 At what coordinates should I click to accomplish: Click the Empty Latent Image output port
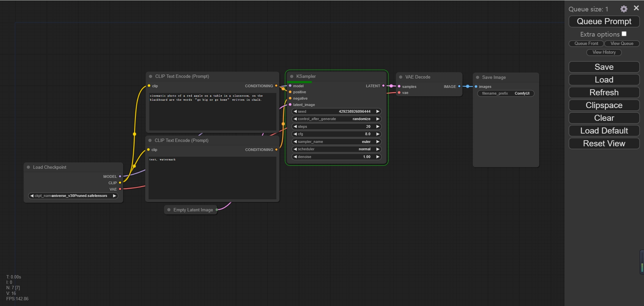217,210
